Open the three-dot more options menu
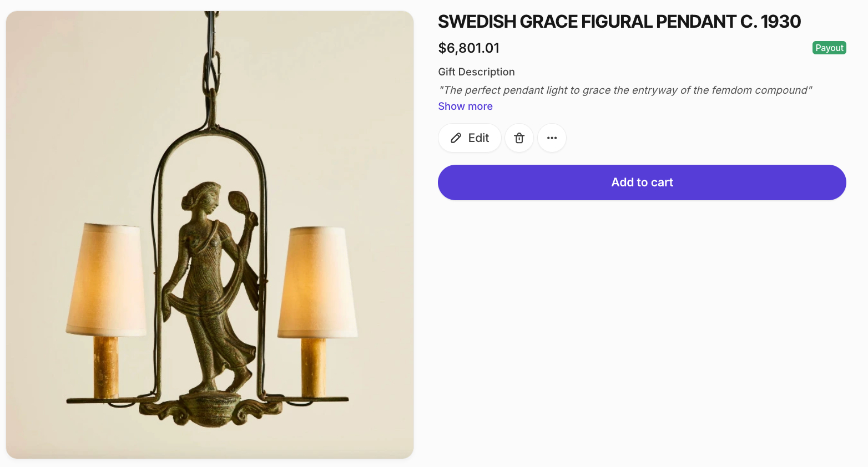Viewport: 868px width, 467px height. click(x=552, y=138)
